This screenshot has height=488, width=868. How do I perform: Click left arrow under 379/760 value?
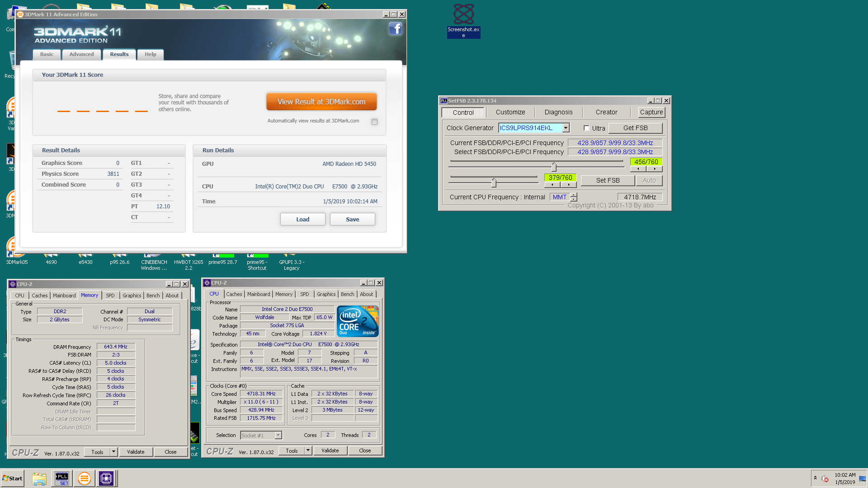[552, 185]
